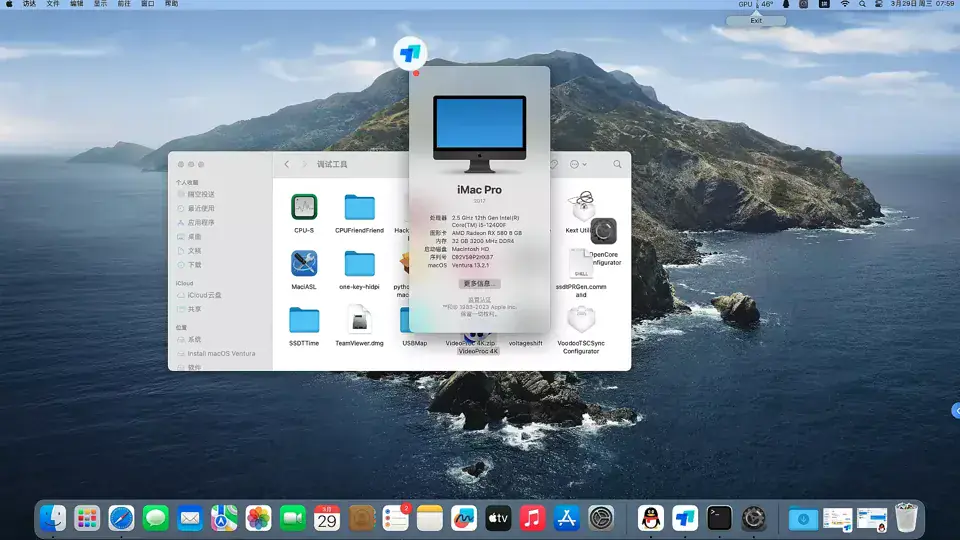Select VoodooTSCSync Configurator icon
The width and height of the screenshot is (960, 540).
(581, 319)
